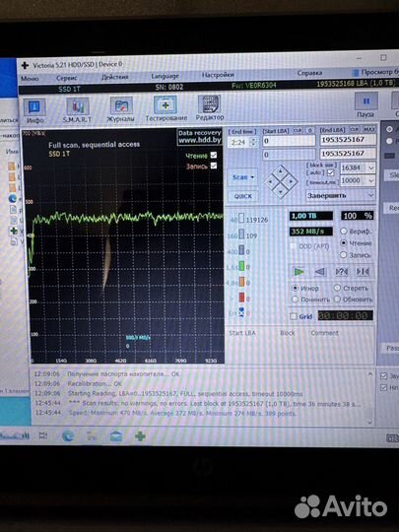Screen dimensions: 399x532
Task: Expand the block size 16384 dropdown
Action: pyautogui.click(x=371, y=167)
